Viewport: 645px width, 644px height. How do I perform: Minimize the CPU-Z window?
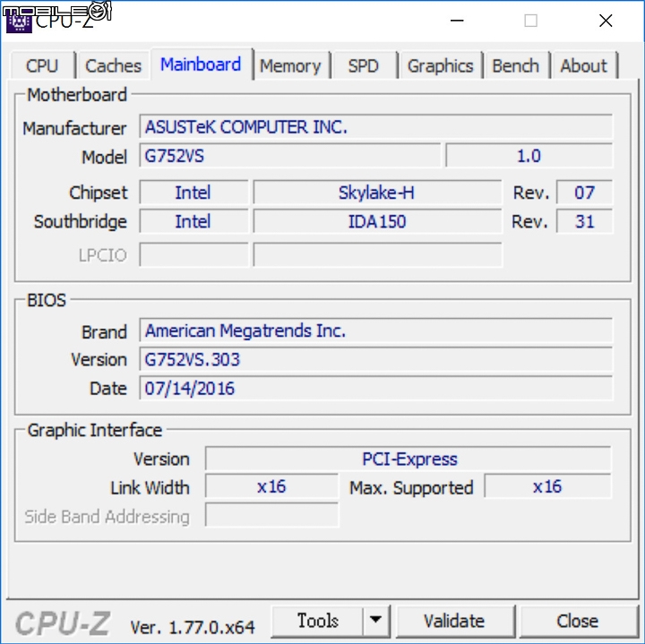pyautogui.click(x=457, y=21)
